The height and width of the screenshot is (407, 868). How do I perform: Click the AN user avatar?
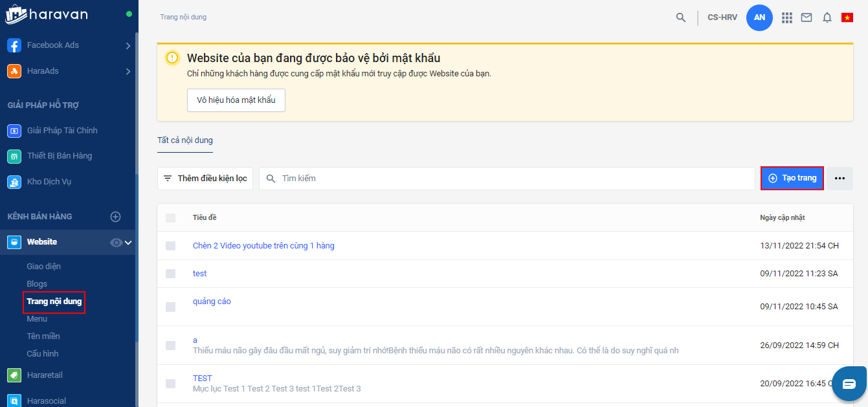(759, 17)
